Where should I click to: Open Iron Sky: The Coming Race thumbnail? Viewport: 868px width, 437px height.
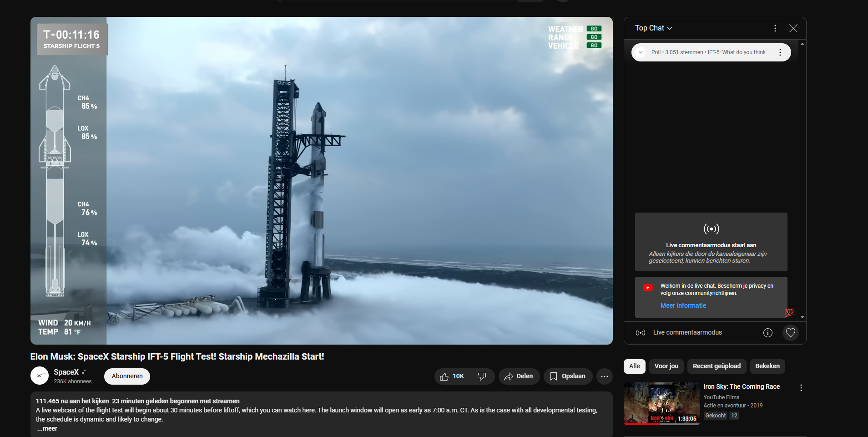(x=661, y=403)
